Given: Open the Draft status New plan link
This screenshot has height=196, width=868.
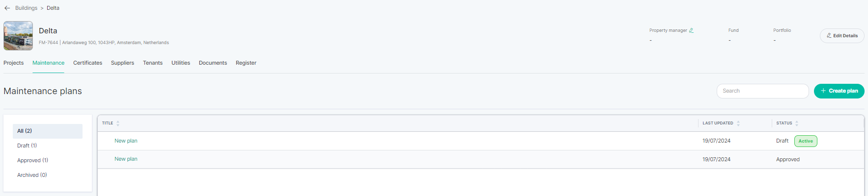Looking at the screenshot, I should coord(126,141).
